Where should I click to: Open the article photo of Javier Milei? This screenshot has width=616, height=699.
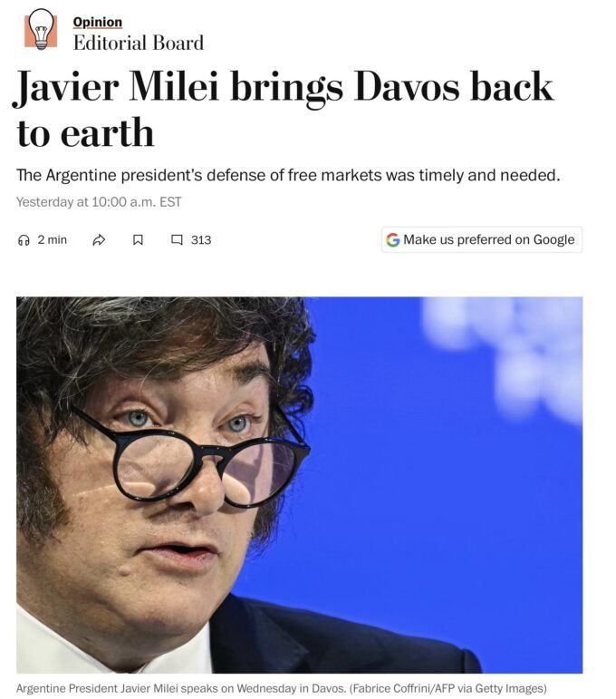point(299,485)
